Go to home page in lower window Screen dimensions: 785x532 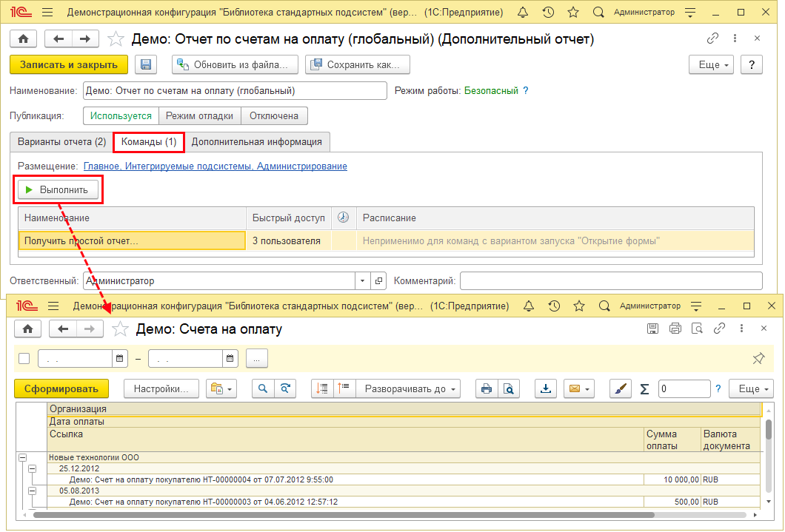pyautogui.click(x=27, y=329)
